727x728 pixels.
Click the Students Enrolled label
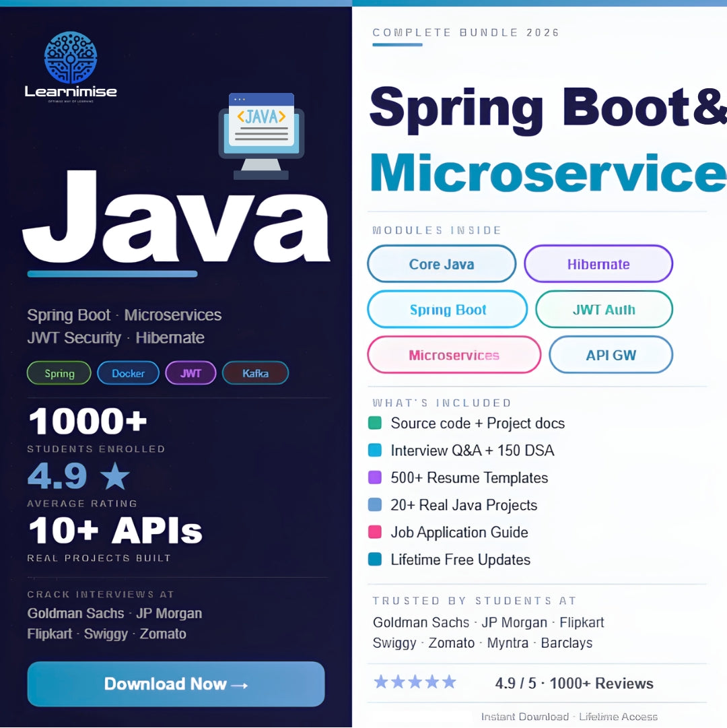pyautogui.click(x=96, y=449)
